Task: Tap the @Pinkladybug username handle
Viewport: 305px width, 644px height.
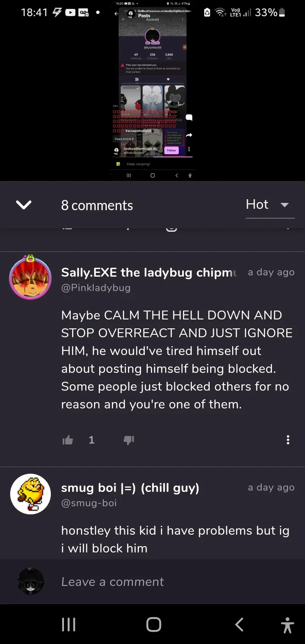Action: (x=96, y=288)
